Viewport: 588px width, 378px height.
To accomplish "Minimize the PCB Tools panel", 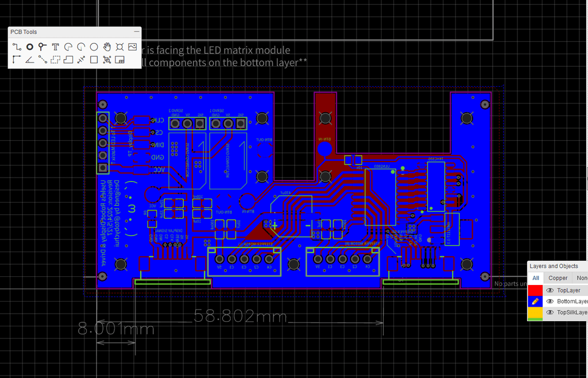I will (x=137, y=32).
